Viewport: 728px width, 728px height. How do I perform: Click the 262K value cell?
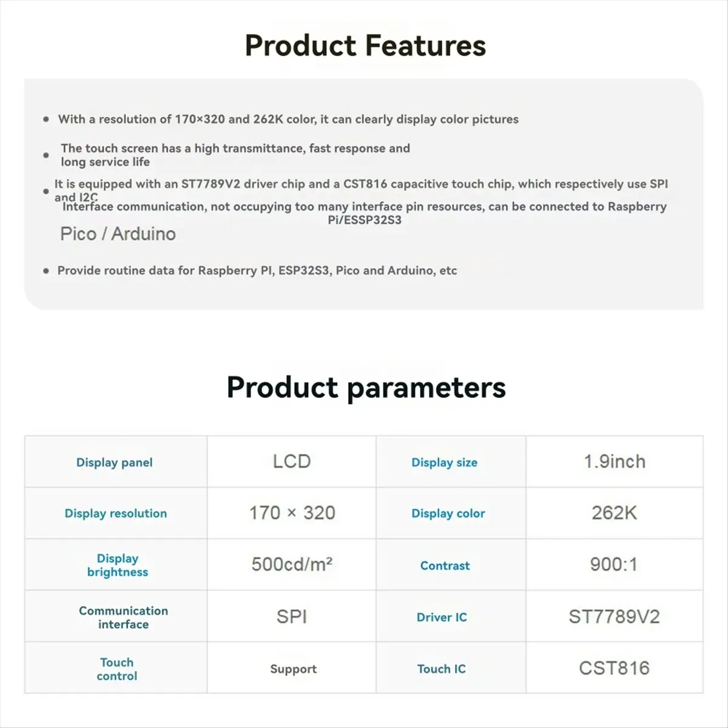(615, 513)
